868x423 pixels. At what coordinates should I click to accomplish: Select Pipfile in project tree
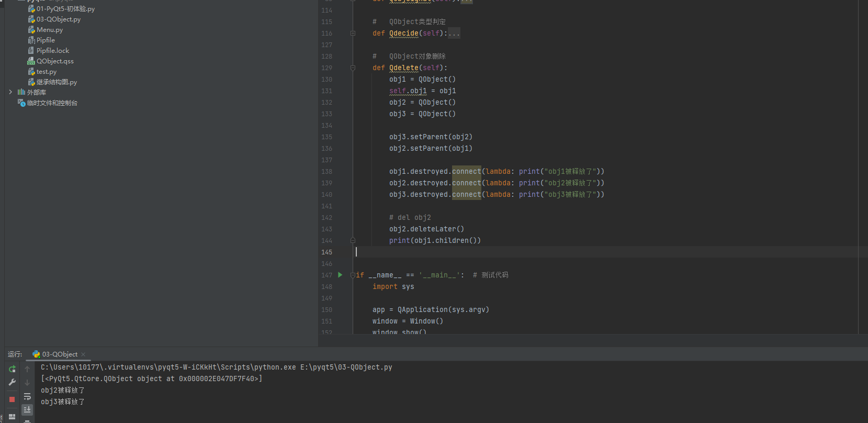(46, 40)
